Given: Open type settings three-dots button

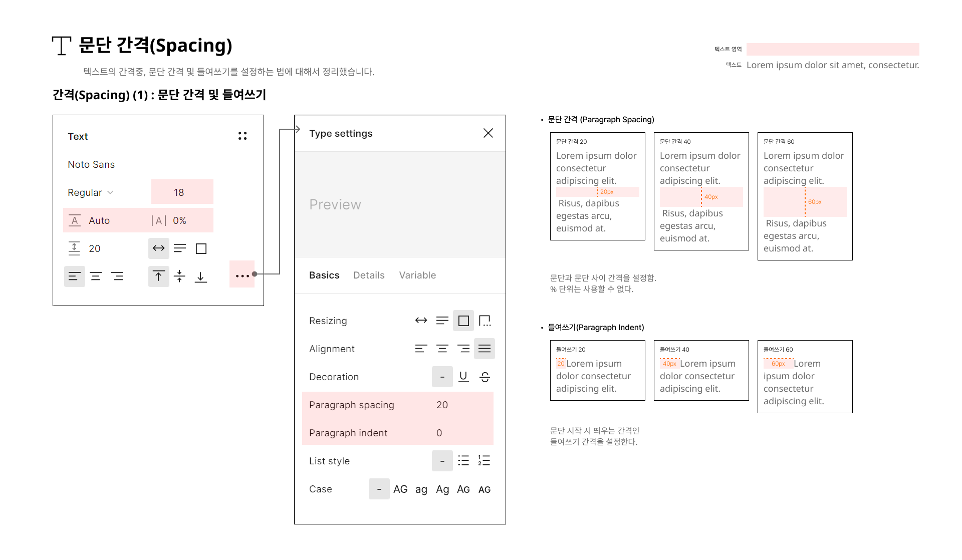Looking at the screenshot, I should pyautogui.click(x=242, y=275).
